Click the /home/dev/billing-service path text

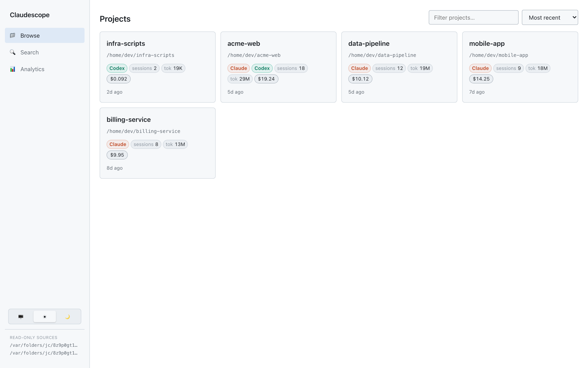click(x=143, y=131)
